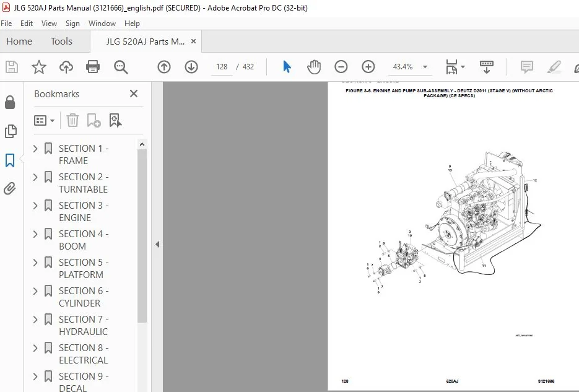
Task: Click the page number field showing 128
Action: click(x=222, y=67)
